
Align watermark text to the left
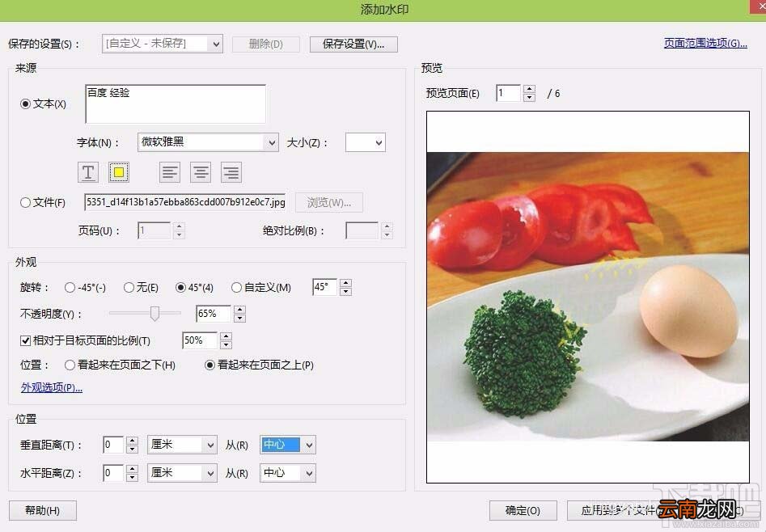(170, 172)
